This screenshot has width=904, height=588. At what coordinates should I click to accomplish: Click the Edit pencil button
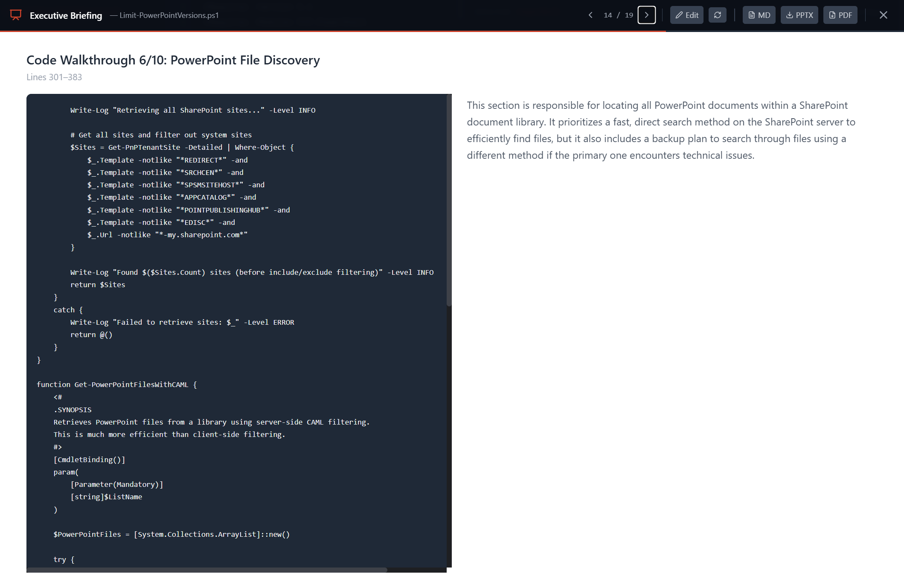coord(686,15)
